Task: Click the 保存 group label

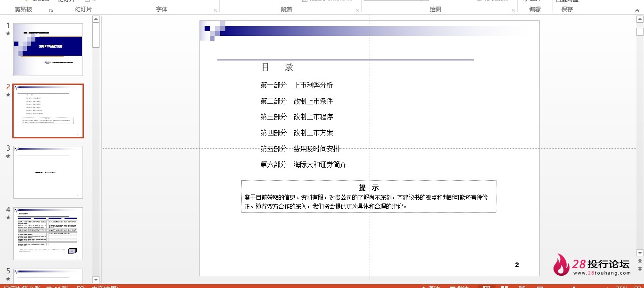Action: tap(567, 9)
